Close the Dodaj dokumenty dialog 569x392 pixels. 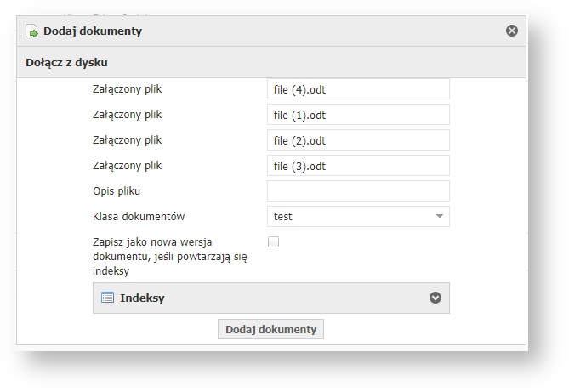[512, 31]
